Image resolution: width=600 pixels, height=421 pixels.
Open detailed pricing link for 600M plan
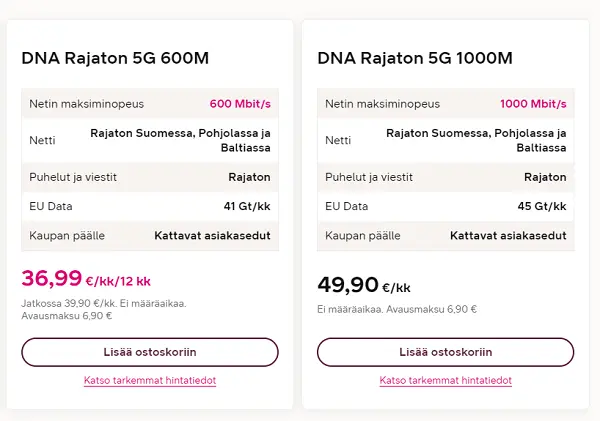[150, 381]
